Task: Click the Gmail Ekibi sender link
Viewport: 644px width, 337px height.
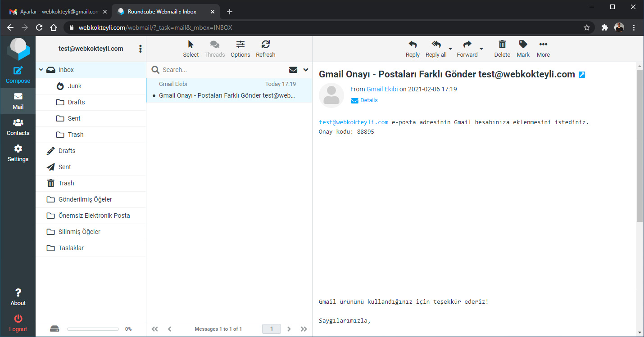Action: [x=382, y=89]
